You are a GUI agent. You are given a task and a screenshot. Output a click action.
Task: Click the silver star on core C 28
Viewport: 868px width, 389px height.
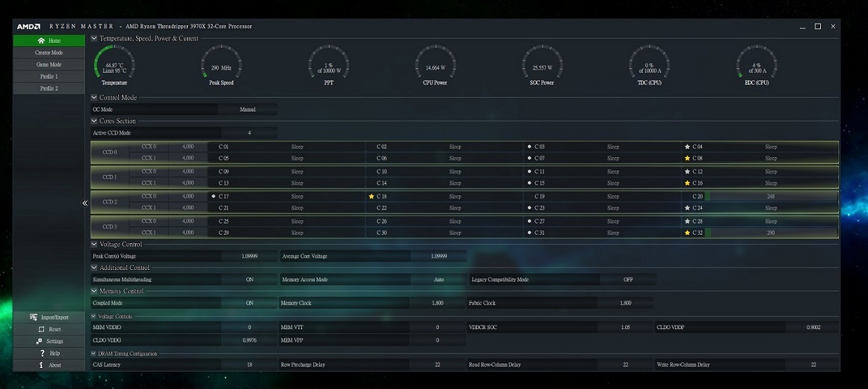[x=687, y=221]
